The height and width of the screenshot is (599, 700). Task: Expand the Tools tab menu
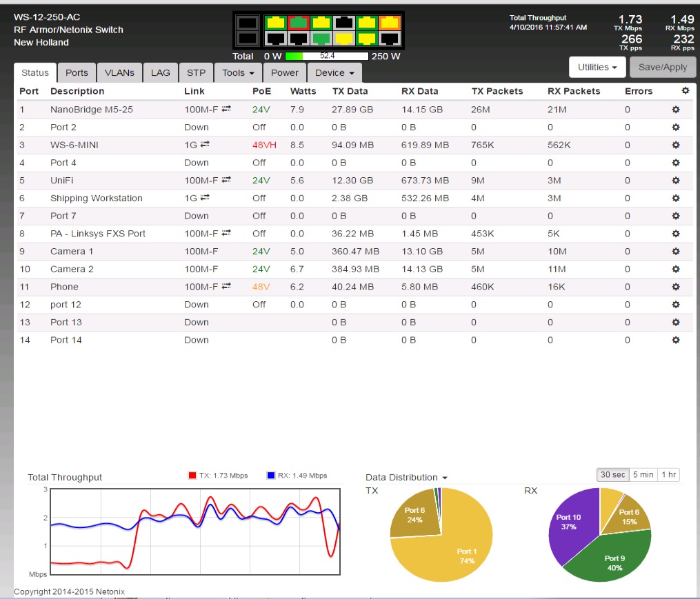[x=238, y=73]
